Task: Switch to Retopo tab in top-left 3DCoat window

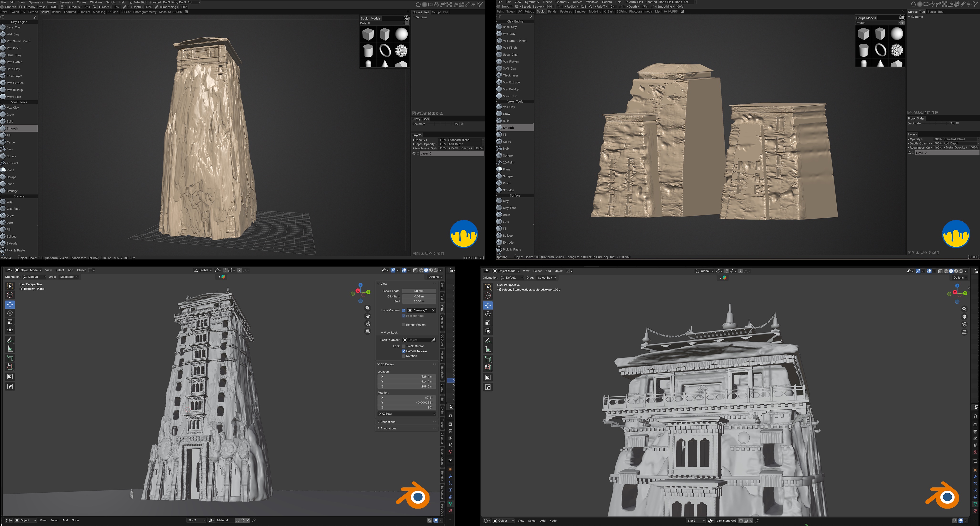Action: point(33,12)
